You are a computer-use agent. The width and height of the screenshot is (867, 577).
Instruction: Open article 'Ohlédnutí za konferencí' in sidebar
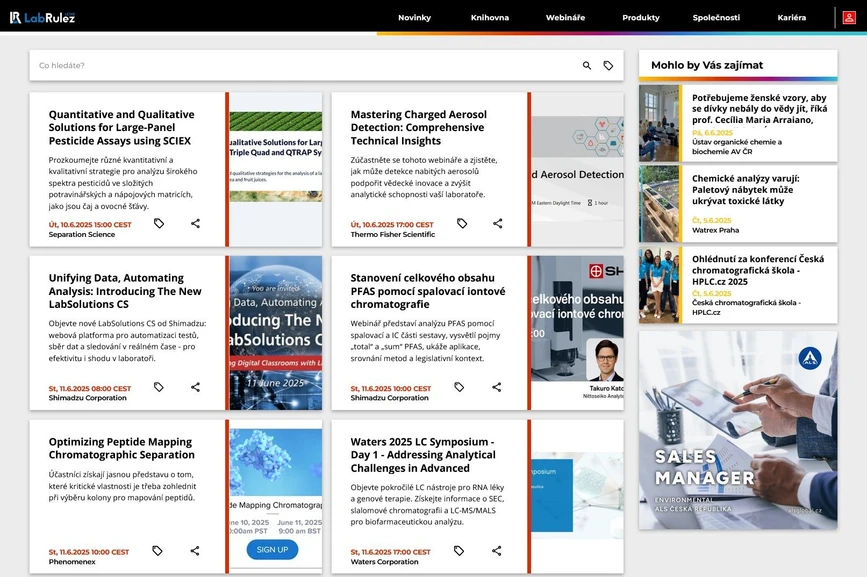(758, 270)
